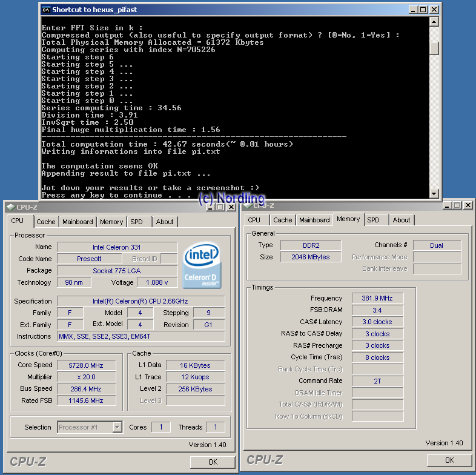Image resolution: width=476 pixels, height=475 pixels.
Task: Click the Voltage value 1.088 v
Action: coord(157,282)
